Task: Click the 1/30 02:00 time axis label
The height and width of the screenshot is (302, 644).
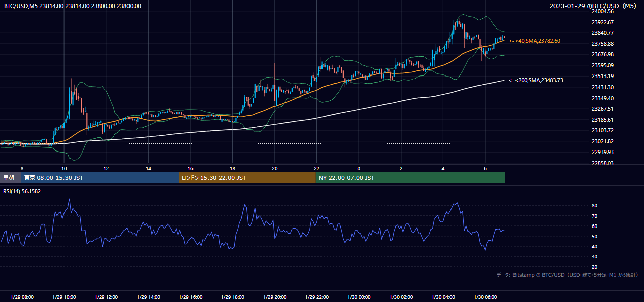Action: click(x=401, y=297)
